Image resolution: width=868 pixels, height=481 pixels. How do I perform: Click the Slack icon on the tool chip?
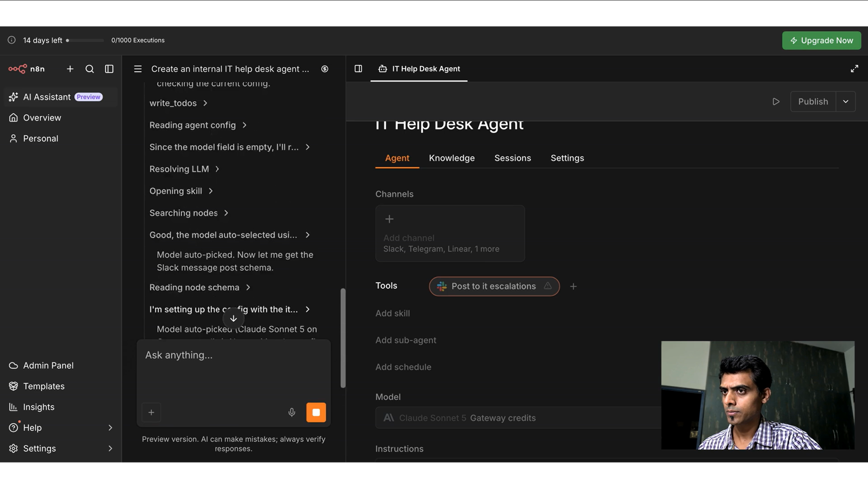point(442,286)
